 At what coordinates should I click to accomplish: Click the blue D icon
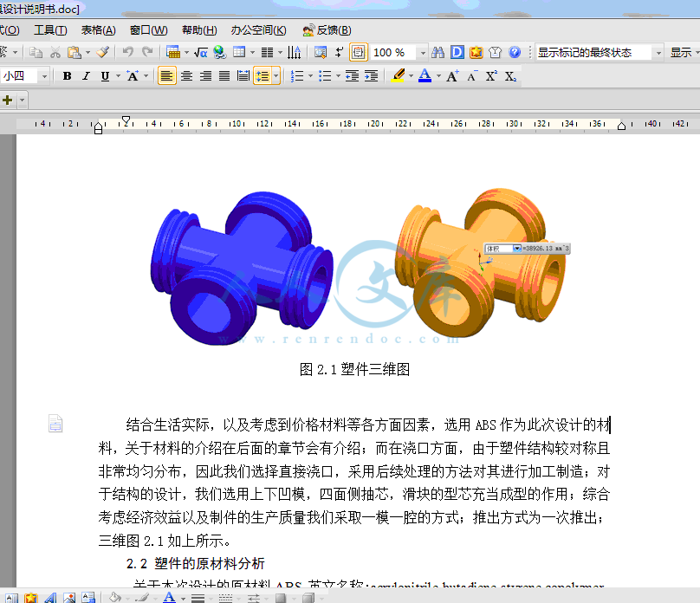tap(457, 52)
